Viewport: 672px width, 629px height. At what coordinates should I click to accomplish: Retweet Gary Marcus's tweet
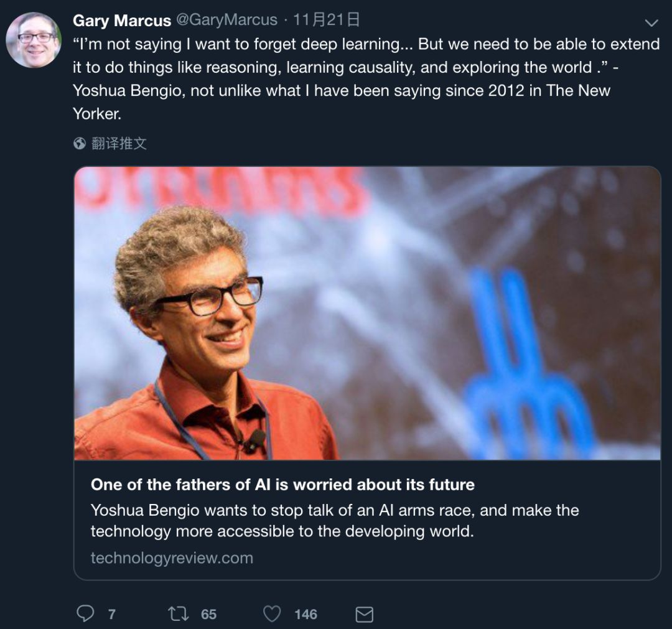click(x=179, y=614)
